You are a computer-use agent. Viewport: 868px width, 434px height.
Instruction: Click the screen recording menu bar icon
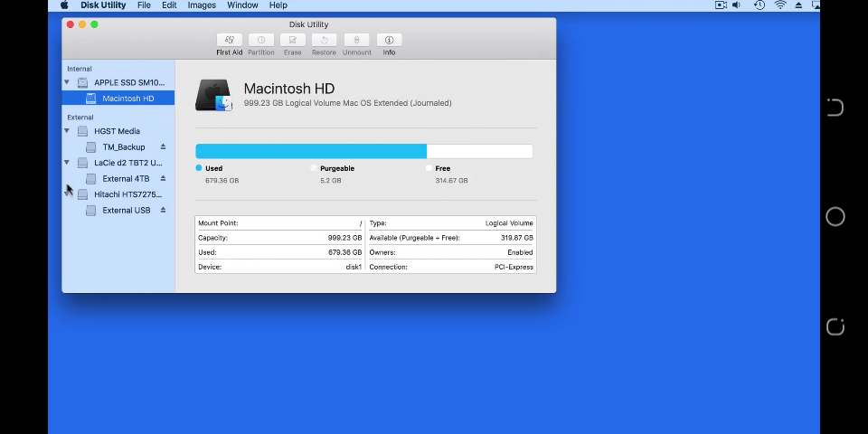click(x=721, y=5)
